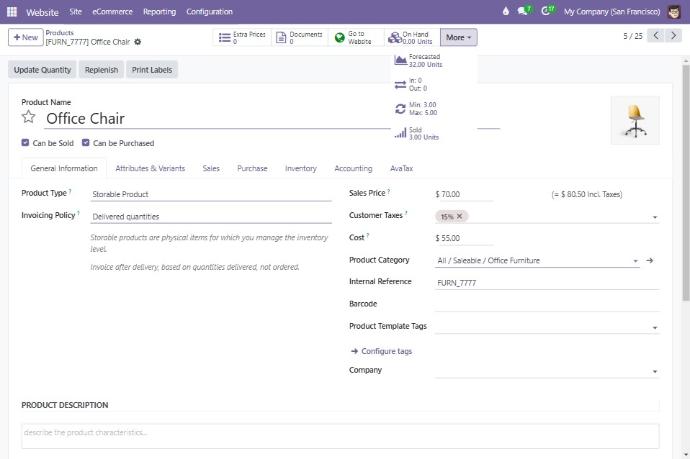
Task: Click the Replenish button
Action: tap(101, 70)
